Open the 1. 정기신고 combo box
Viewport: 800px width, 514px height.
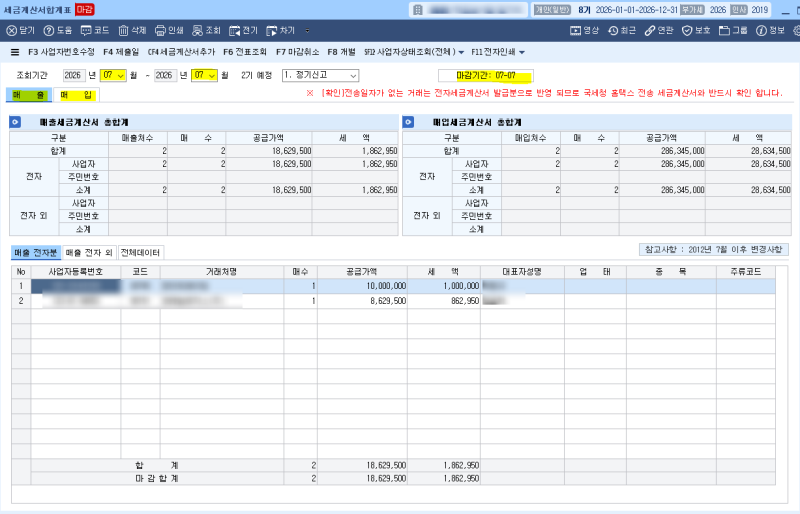(320, 76)
